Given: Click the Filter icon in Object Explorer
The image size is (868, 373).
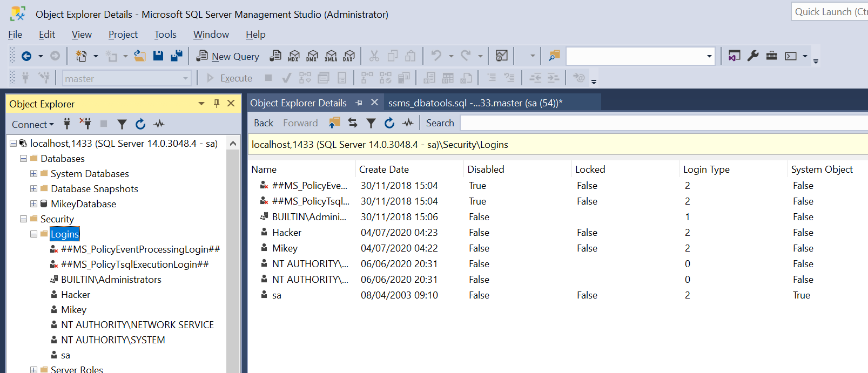Looking at the screenshot, I should tap(122, 124).
